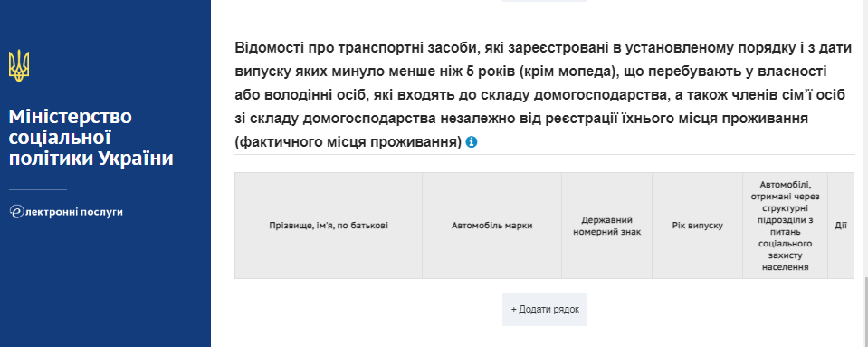Click the circular 'e' logo icon

[16, 212]
